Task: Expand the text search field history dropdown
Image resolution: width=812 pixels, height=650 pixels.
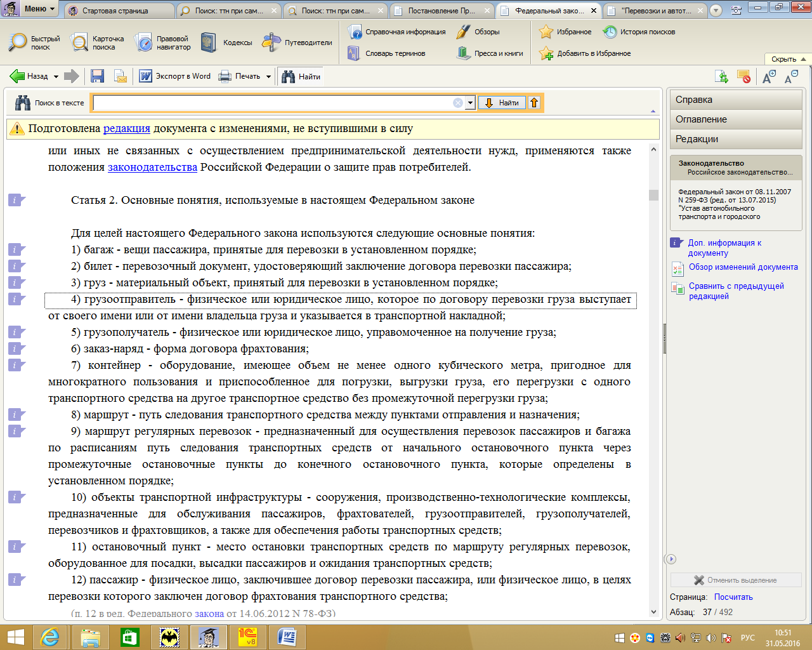Action: tap(470, 103)
